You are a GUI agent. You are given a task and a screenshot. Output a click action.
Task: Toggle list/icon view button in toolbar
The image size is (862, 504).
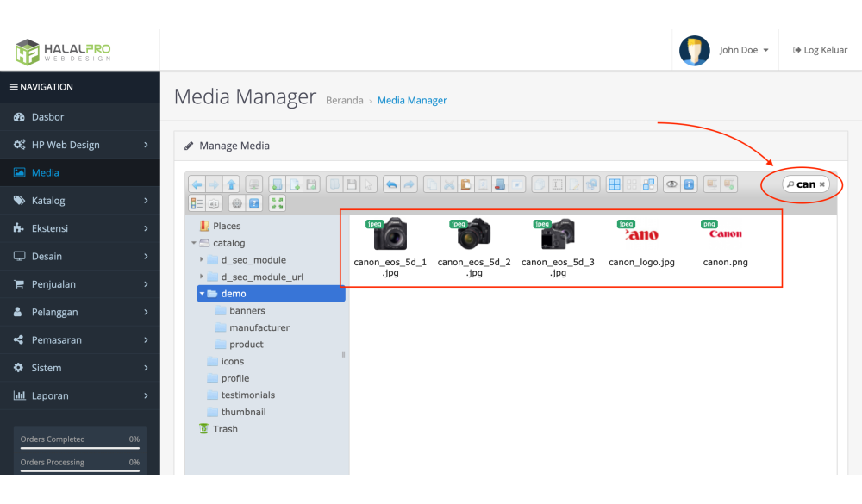point(197,203)
